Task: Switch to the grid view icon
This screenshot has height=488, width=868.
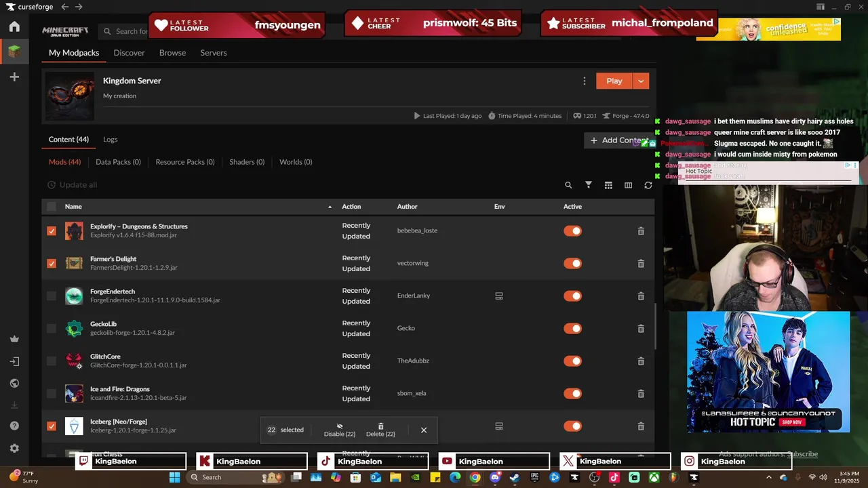Action: (x=608, y=185)
